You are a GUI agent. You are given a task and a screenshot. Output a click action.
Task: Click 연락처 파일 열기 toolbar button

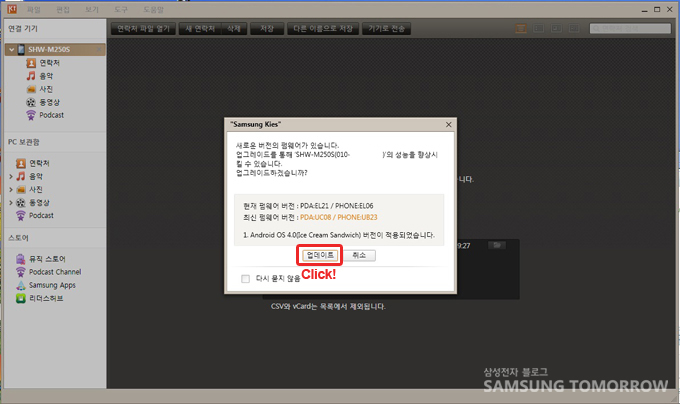click(x=143, y=29)
